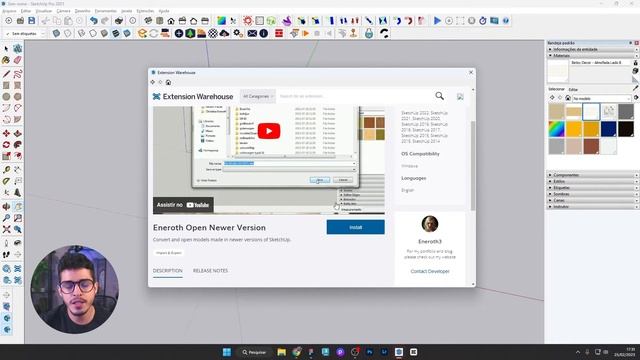Click the In Model house icon in Materials

pos(567,98)
